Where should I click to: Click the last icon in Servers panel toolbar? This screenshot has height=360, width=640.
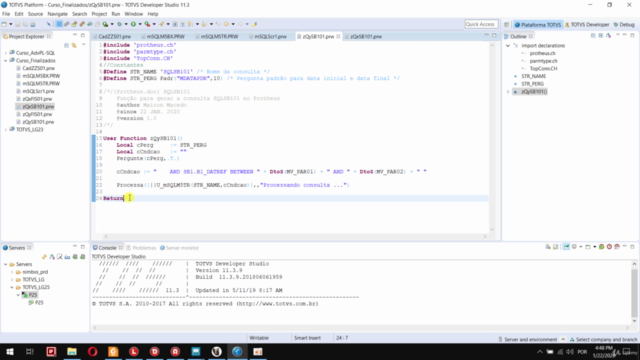(83, 257)
